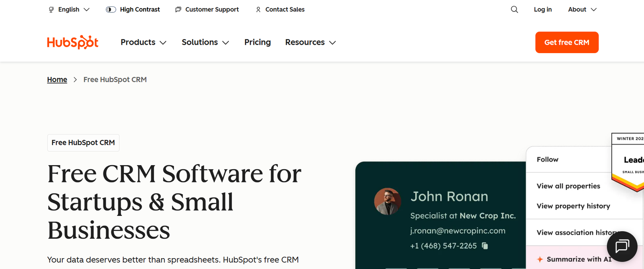
Task: Go to the Pricing page
Action: 258,42
